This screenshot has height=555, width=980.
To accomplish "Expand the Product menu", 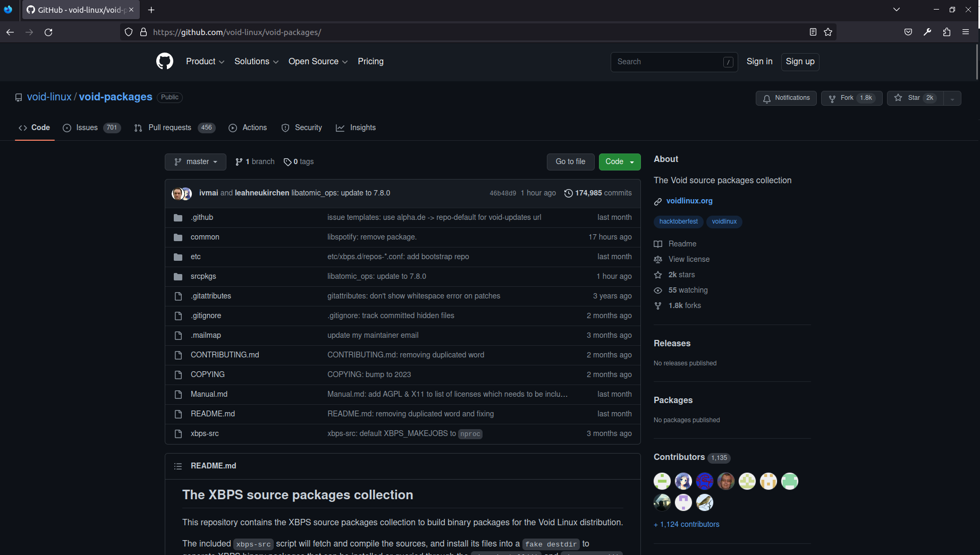I will point(205,62).
